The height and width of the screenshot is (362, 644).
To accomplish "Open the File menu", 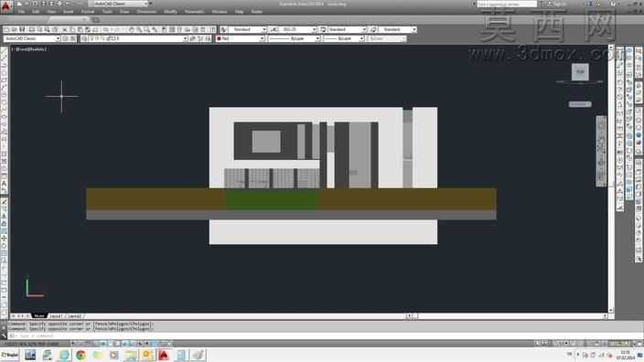I will click(21, 12).
